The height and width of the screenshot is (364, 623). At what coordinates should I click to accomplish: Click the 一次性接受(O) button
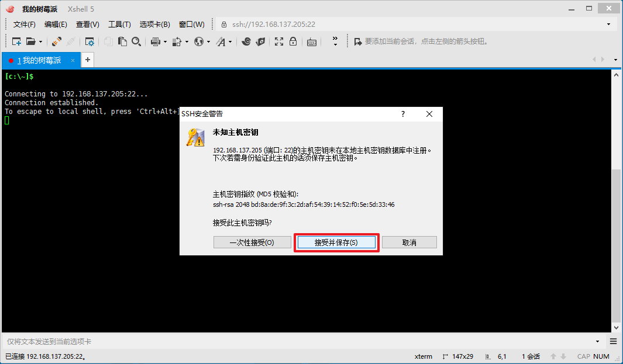click(x=252, y=242)
